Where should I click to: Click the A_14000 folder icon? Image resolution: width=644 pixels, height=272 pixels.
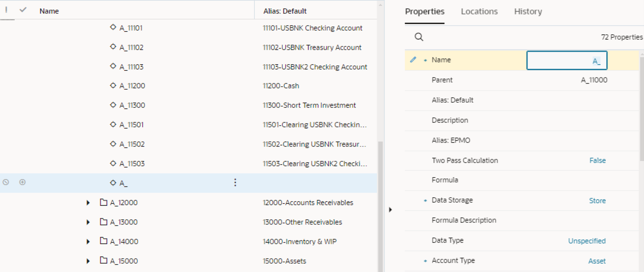pyautogui.click(x=103, y=241)
